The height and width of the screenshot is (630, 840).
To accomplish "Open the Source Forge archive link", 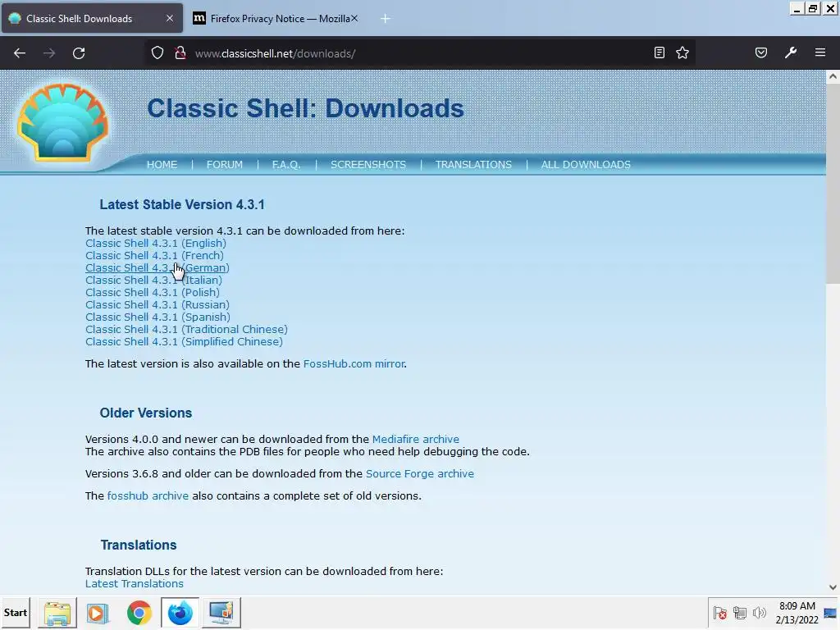I will (419, 474).
